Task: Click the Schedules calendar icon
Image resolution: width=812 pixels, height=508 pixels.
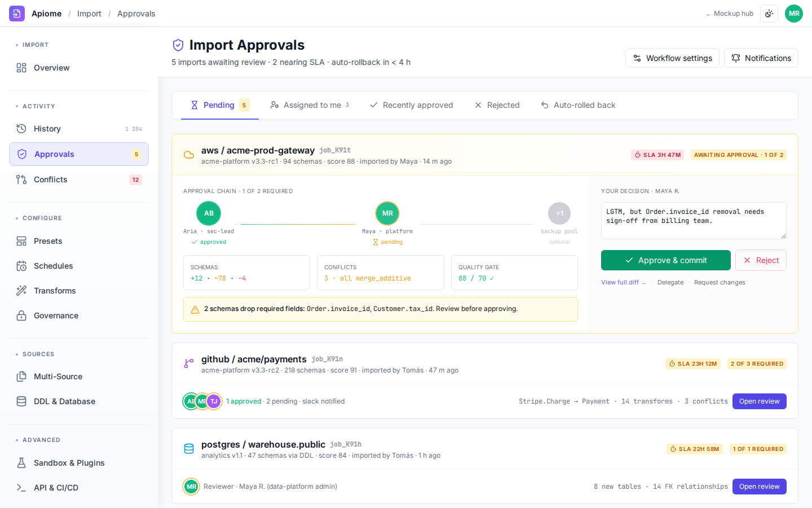Action: (x=21, y=266)
